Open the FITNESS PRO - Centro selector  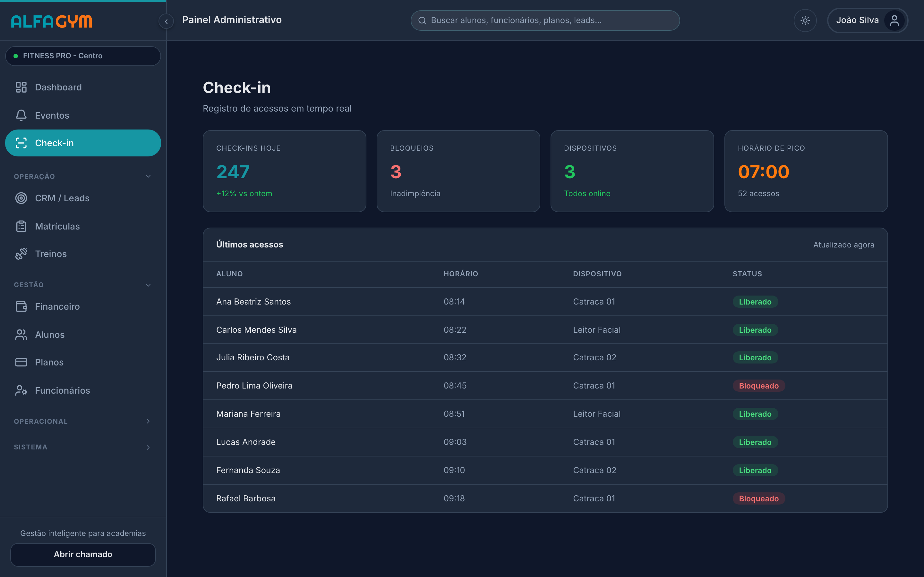(83, 56)
